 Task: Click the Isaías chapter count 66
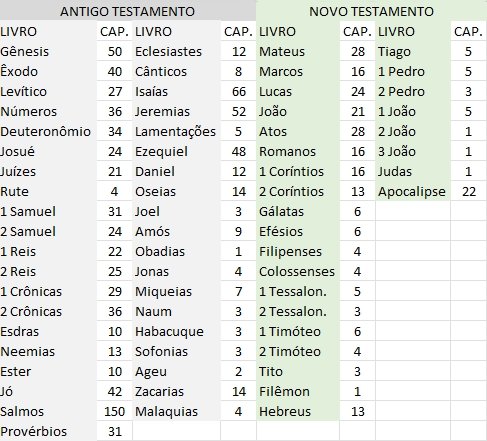pos(238,91)
